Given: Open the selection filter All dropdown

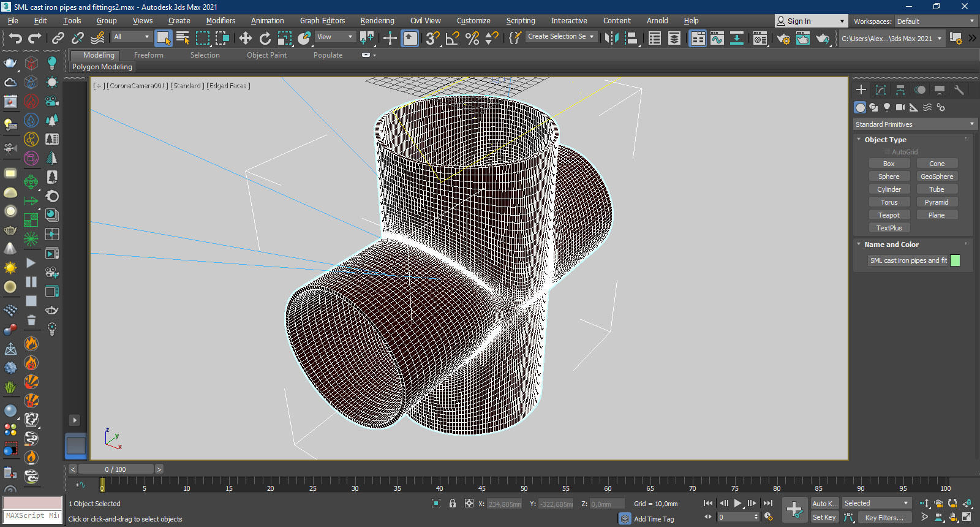Looking at the screenshot, I should coord(131,37).
